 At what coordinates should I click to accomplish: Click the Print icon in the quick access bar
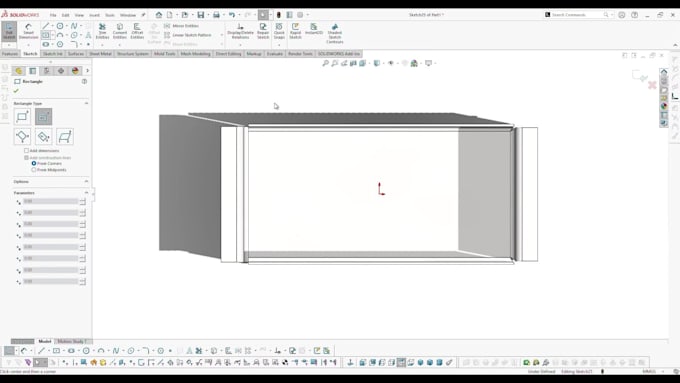pos(216,15)
